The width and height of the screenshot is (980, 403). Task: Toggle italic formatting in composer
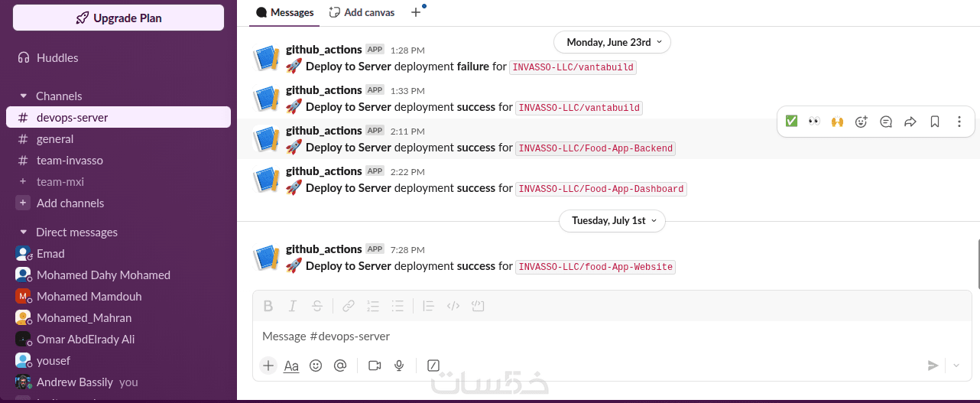pyautogui.click(x=293, y=306)
